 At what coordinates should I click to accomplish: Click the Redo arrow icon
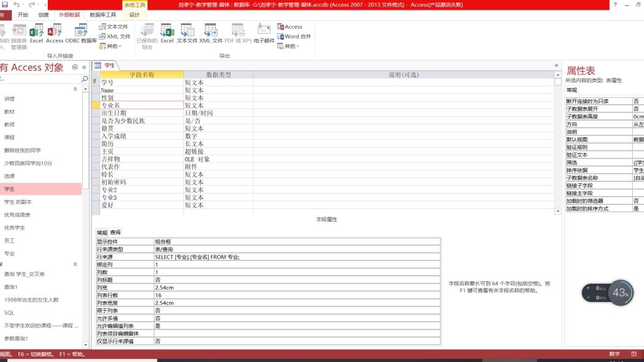coord(32,4)
